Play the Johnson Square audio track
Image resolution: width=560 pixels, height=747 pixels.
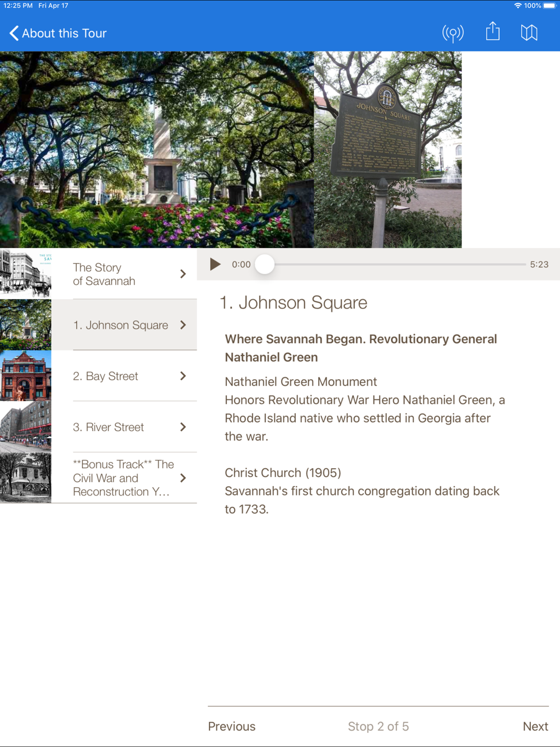click(215, 264)
